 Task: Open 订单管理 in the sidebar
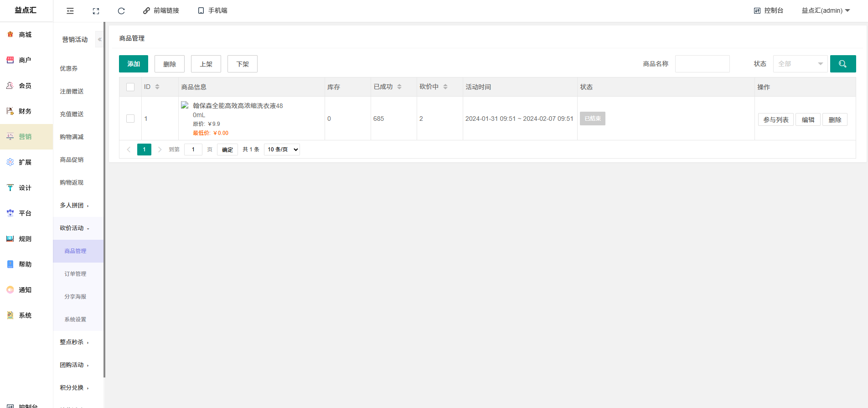point(75,274)
